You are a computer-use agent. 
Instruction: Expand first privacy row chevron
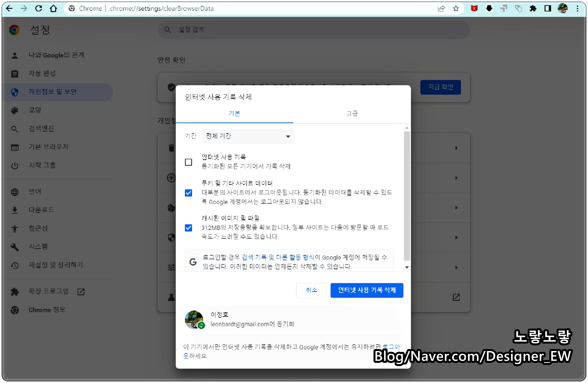point(456,148)
